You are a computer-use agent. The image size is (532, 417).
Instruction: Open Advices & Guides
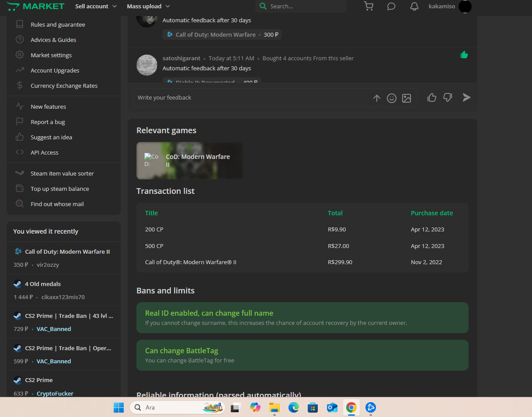53,40
